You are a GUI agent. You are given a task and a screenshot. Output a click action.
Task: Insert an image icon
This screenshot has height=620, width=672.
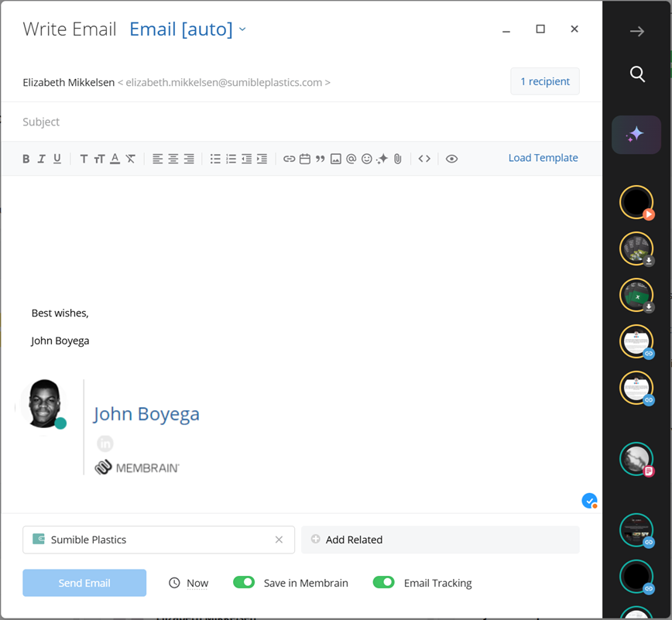coord(336,159)
